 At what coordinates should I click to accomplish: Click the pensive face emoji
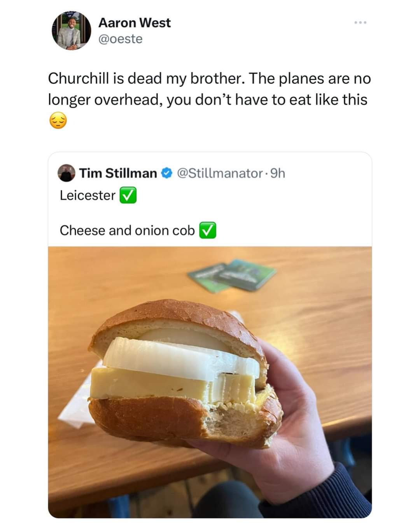point(58,121)
